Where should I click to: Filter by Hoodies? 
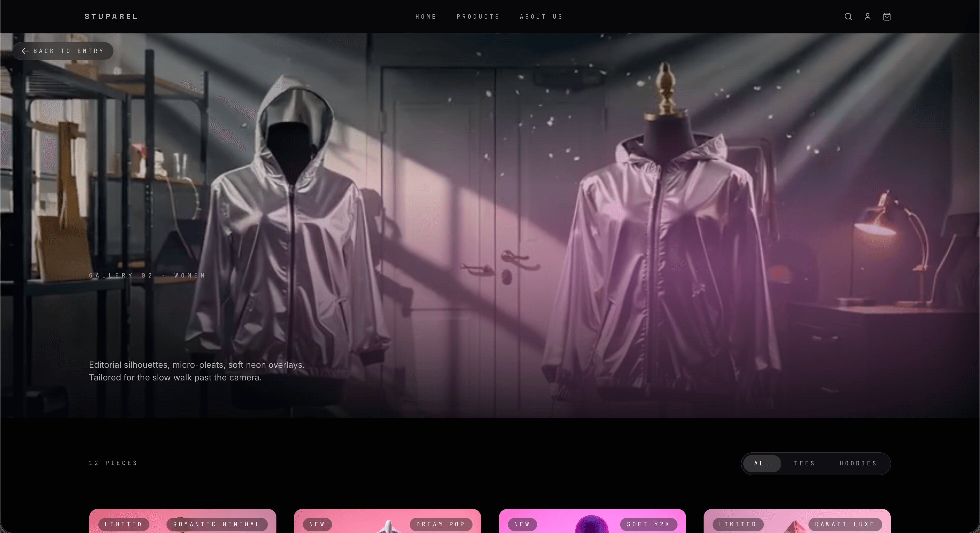tap(858, 463)
